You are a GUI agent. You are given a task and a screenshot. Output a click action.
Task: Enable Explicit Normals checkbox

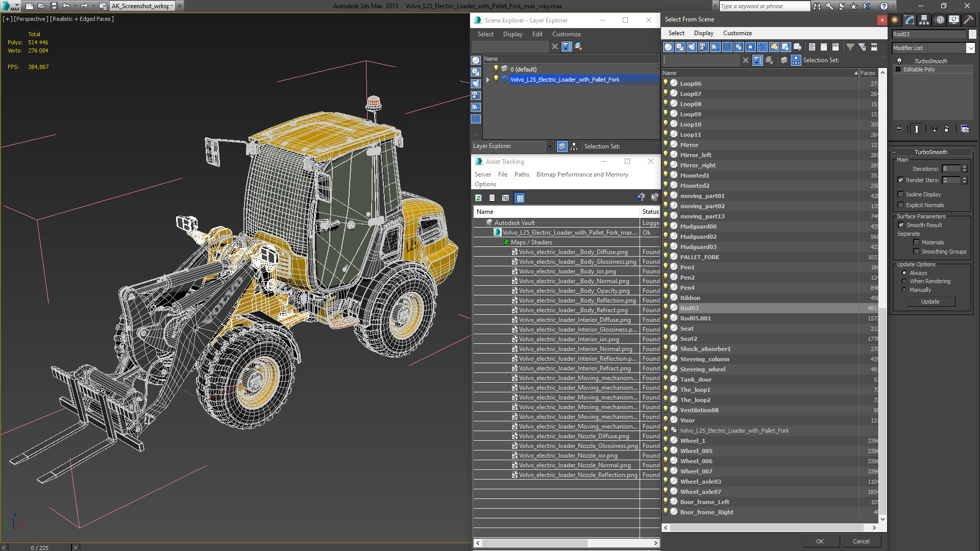coord(900,205)
